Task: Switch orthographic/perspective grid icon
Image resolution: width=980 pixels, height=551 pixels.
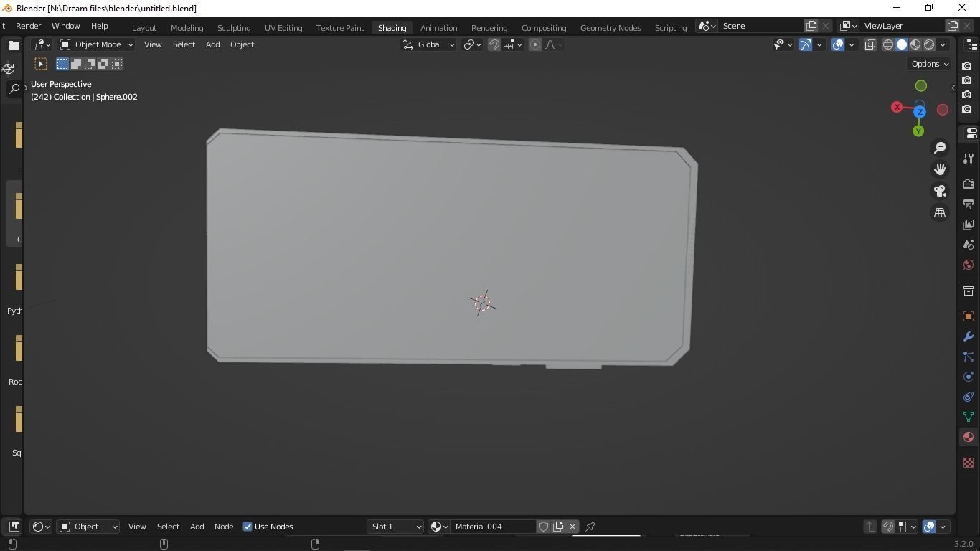Action: 940,213
